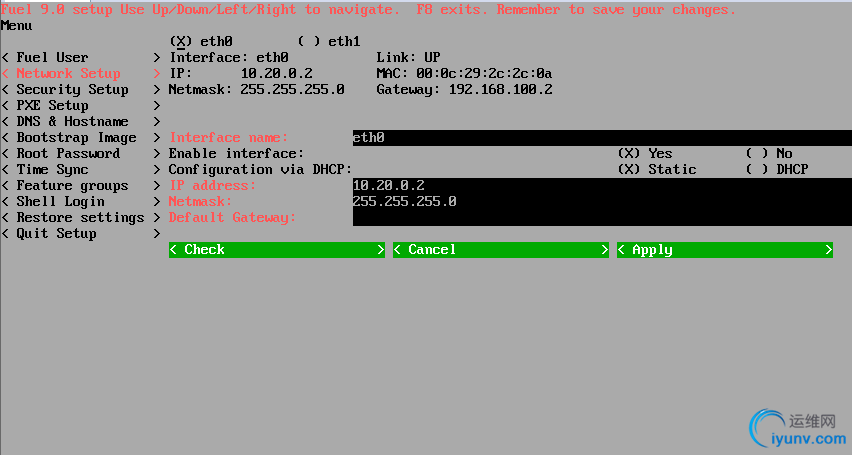Click the Check button

point(277,250)
